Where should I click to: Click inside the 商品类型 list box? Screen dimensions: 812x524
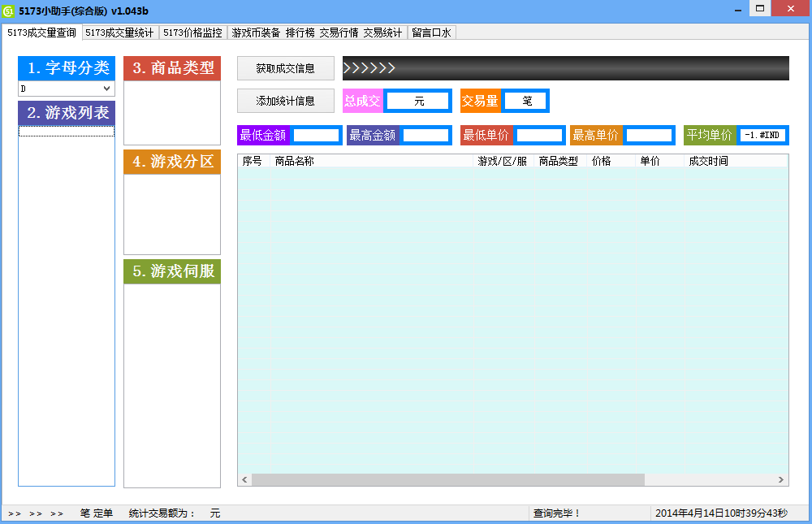[172, 113]
